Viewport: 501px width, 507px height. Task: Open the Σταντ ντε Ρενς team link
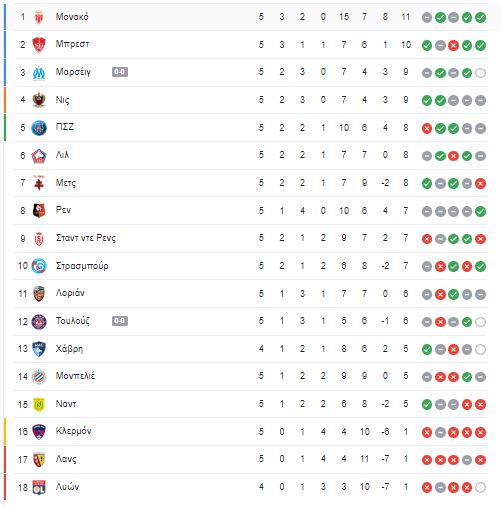coord(86,238)
